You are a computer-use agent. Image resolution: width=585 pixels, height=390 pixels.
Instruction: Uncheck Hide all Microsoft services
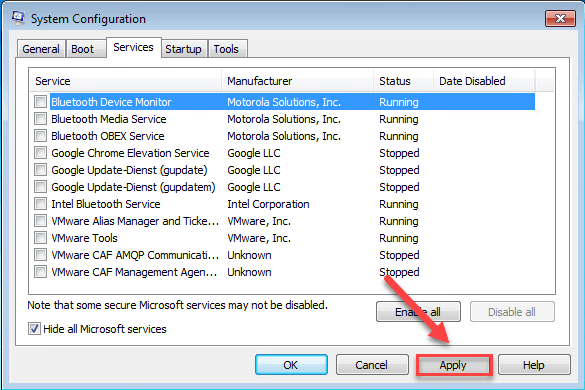pyautogui.click(x=34, y=329)
